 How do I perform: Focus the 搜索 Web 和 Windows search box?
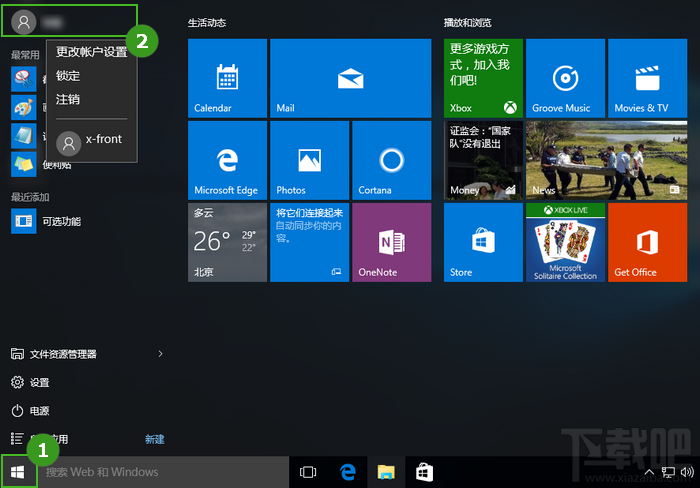point(163,472)
